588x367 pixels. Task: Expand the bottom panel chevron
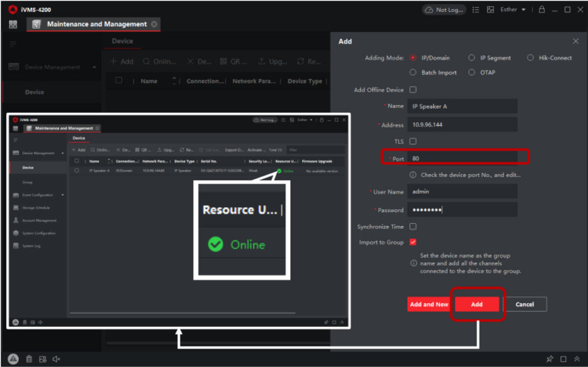tap(577, 359)
